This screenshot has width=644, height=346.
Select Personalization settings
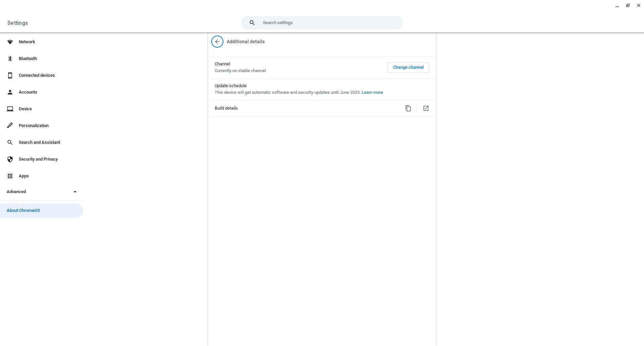(42, 126)
